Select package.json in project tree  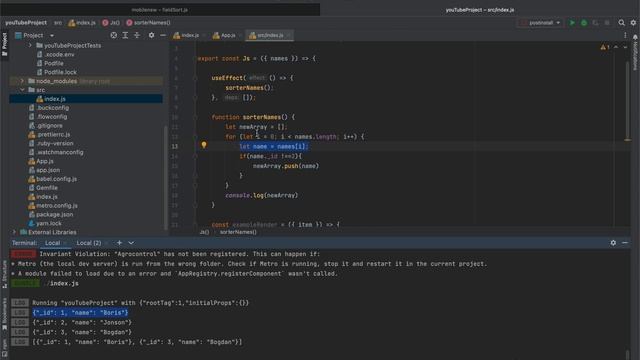(55, 214)
